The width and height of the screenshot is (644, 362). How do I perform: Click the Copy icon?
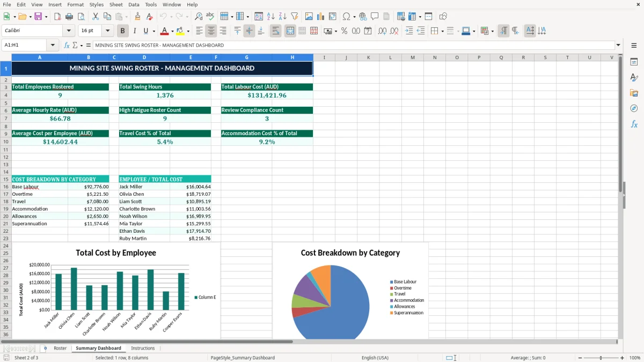(107, 17)
